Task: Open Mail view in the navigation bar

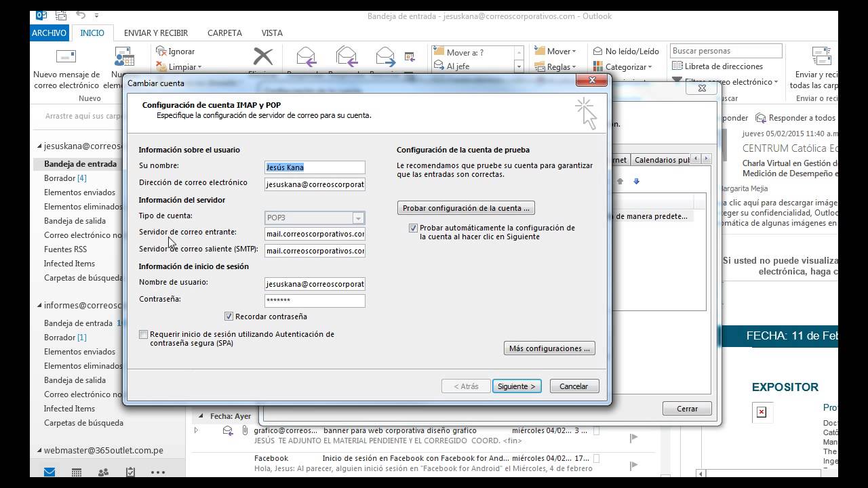Action: [x=50, y=472]
